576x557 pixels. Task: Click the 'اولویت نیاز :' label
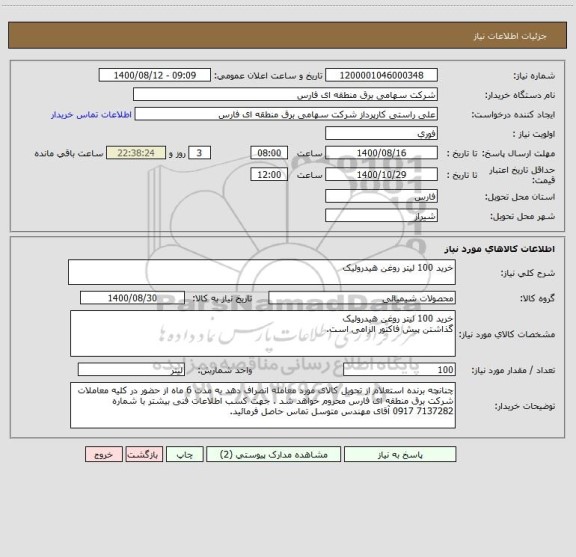(534, 134)
